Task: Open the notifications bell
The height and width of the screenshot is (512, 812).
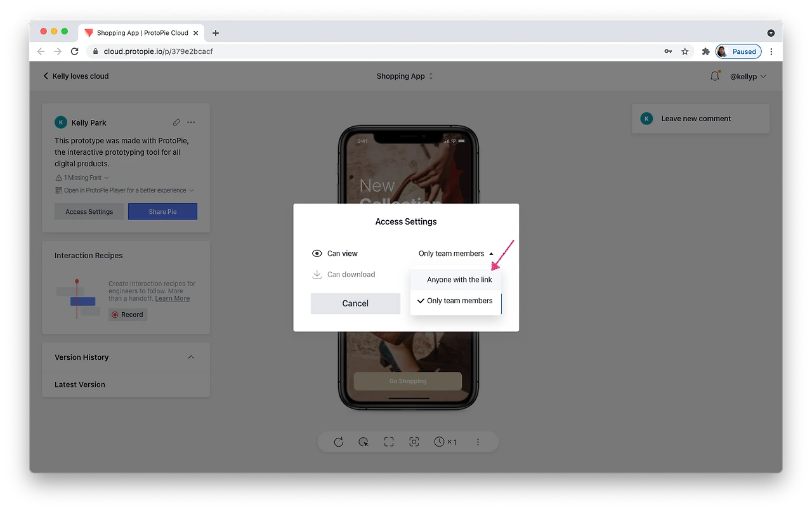Action: pyautogui.click(x=715, y=76)
